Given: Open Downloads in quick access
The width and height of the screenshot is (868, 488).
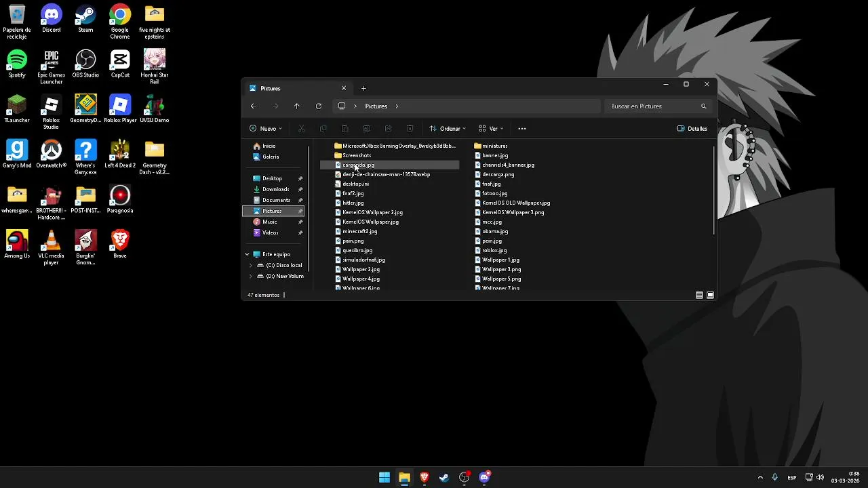Looking at the screenshot, I should point(275,190).
